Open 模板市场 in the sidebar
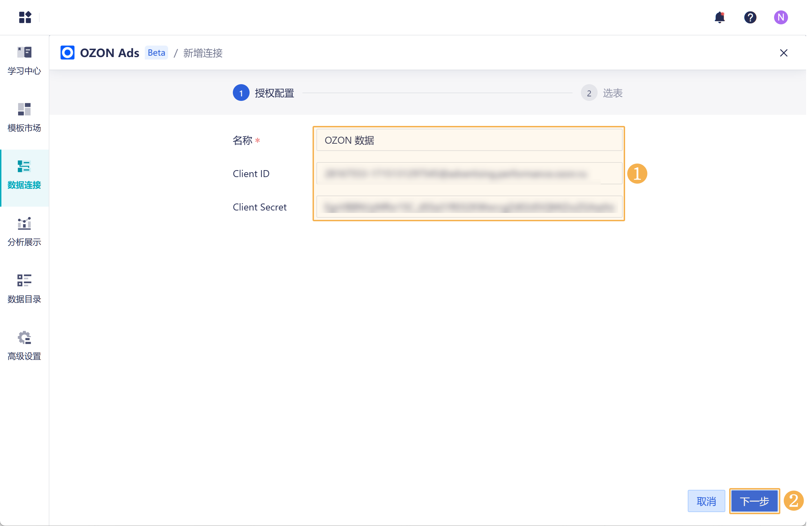Image resolution: width=812 pixels, height=526 pixels. (24, 118)
